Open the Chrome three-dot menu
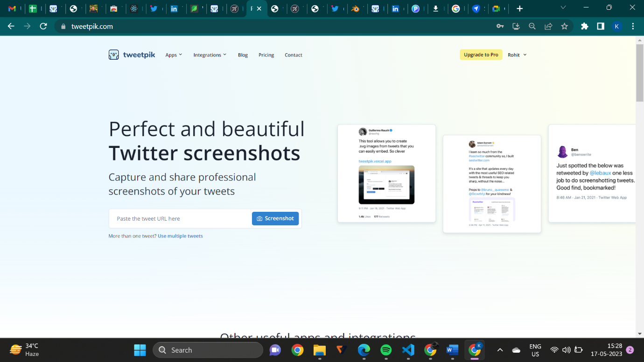644x362 pixels. [633, 27]
